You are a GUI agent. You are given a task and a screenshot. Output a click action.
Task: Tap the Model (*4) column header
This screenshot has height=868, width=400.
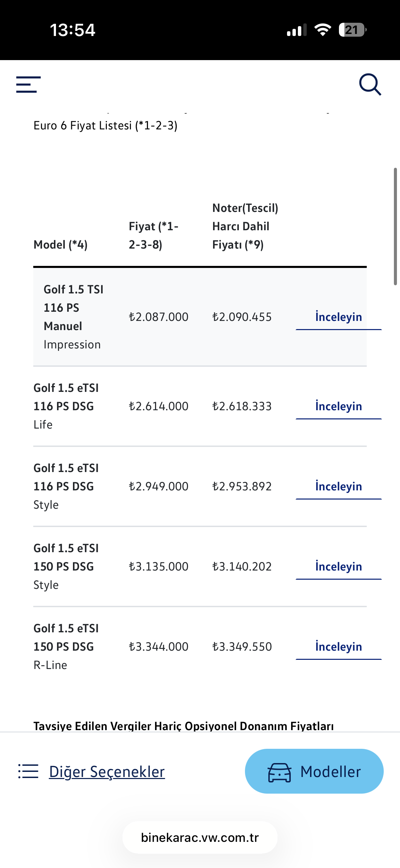60,245
